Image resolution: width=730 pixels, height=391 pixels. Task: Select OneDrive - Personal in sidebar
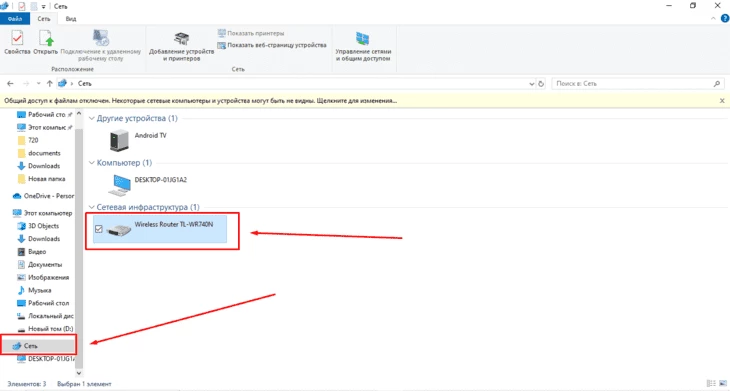[x=43, y=196]
